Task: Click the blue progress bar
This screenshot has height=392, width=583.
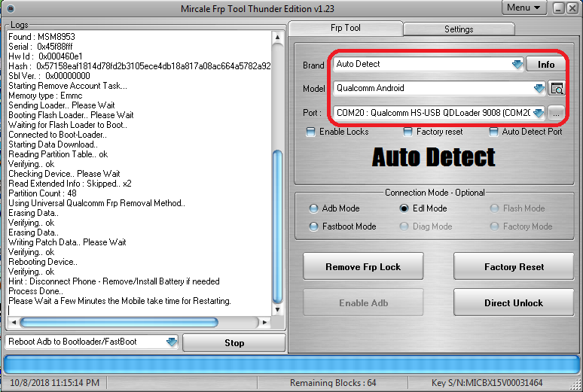Action: click(x=291, y=364)
